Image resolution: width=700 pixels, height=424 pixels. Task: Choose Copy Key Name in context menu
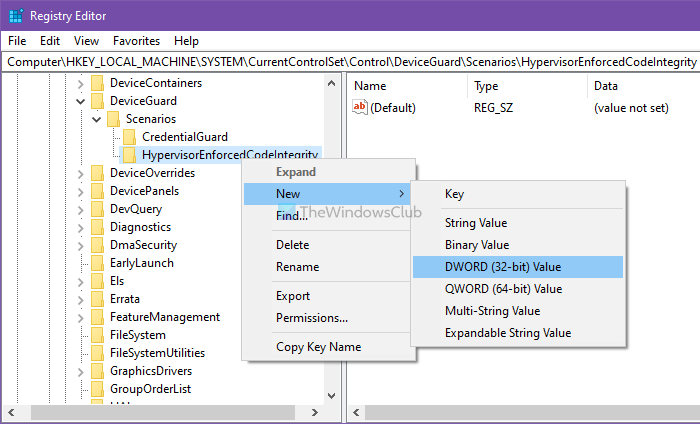pyautogui.click(x=327, y=346)
